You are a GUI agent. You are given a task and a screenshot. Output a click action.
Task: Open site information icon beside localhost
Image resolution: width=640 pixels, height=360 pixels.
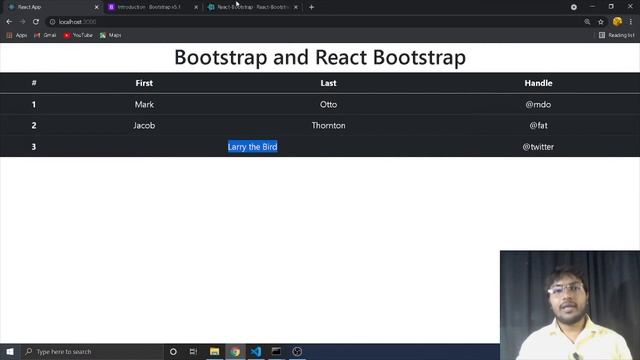(x=52, y=22)
